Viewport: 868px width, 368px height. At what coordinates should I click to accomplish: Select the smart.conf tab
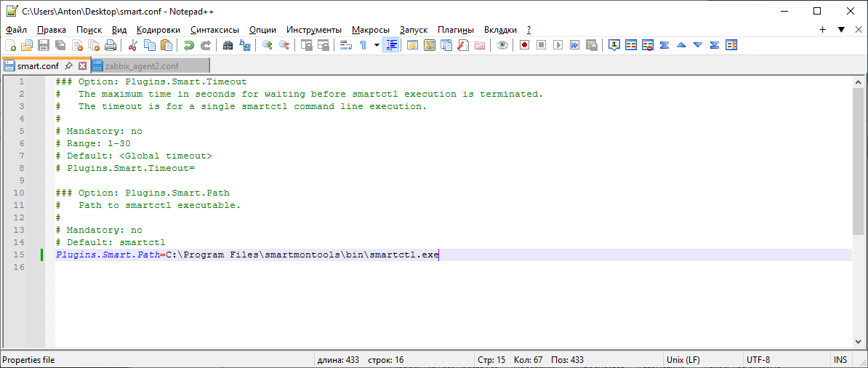pos(38,66)
